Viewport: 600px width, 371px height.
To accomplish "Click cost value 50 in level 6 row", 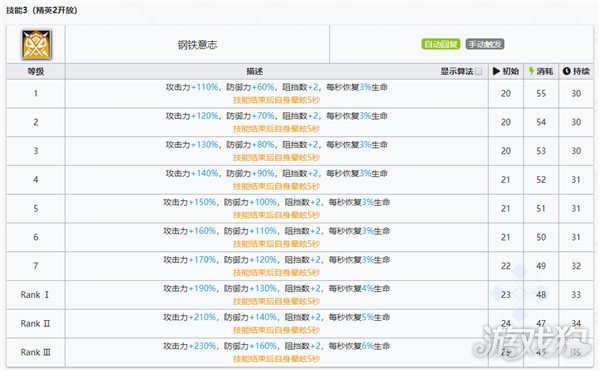I will pyautogui.click(x=541, y=237).
